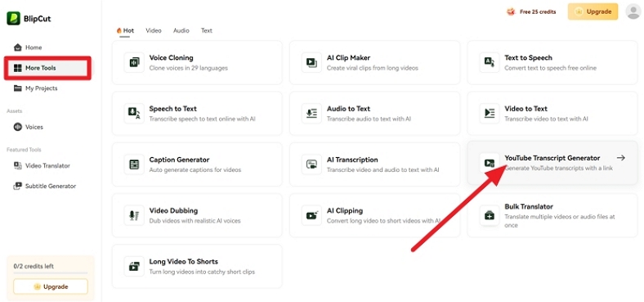Screen dimensions: 644x302
Task: Click the Subtitle Generator icon in sidebar
Action: (18, 186)
